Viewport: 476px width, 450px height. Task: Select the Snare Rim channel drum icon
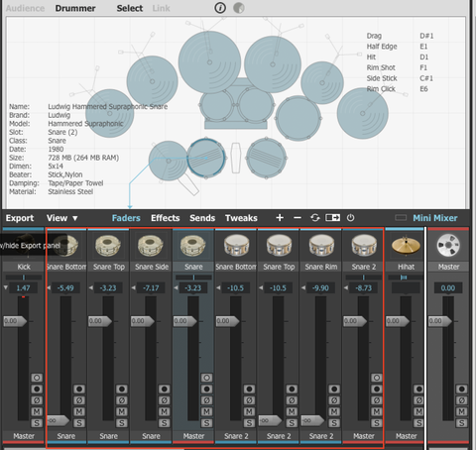321,246
